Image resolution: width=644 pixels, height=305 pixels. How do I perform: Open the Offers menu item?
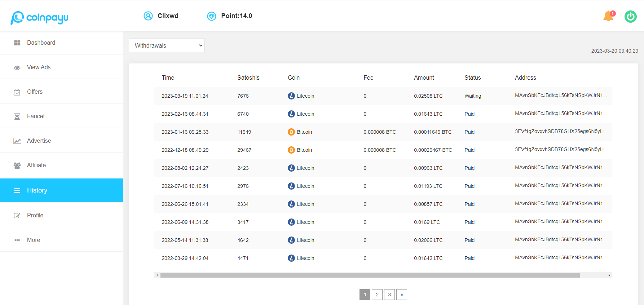(x=61, y=92)
